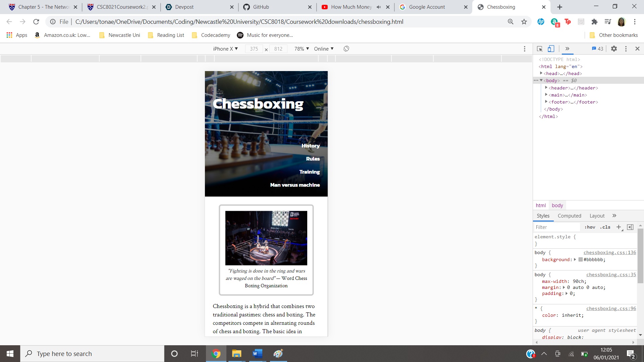644x362 pixels.
Task: Switch to the GitHub browser tab
Action: [261, 7]
